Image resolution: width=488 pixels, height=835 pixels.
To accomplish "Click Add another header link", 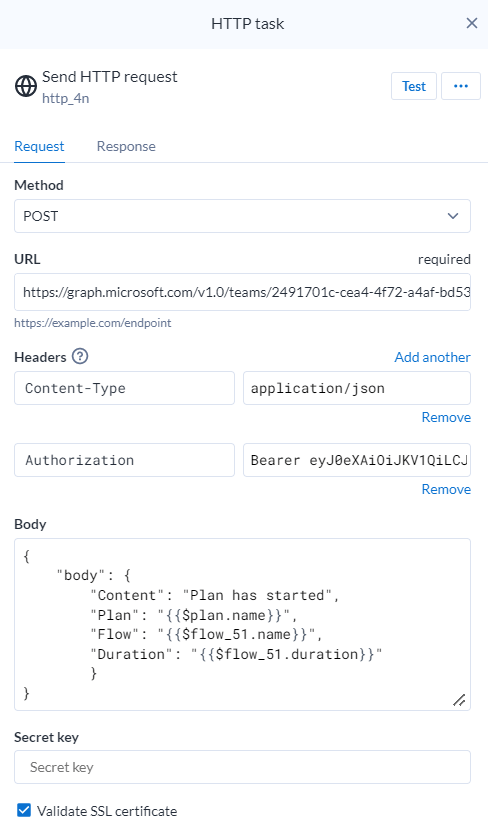I will pos(433,357).
